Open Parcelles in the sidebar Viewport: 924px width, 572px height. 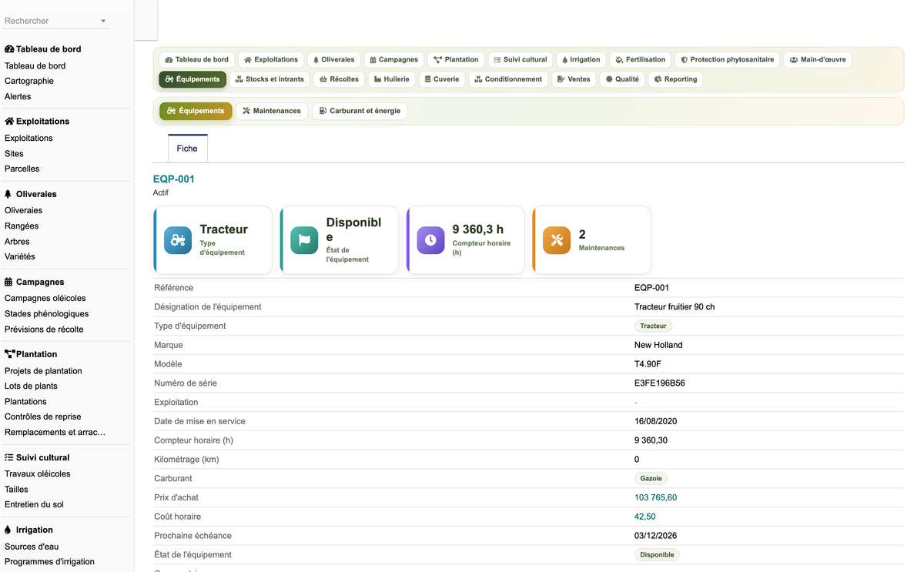click(x=22, y=169)
